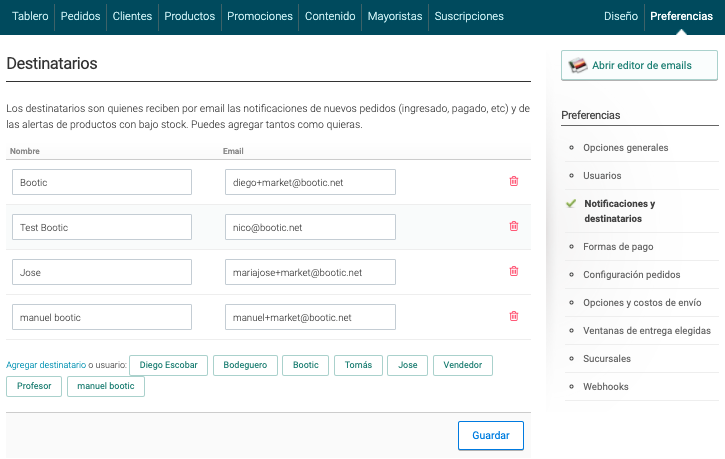Save changes with the Guardar button
Image resolution: width=725 pixels, height=459 pixels.
491,435
